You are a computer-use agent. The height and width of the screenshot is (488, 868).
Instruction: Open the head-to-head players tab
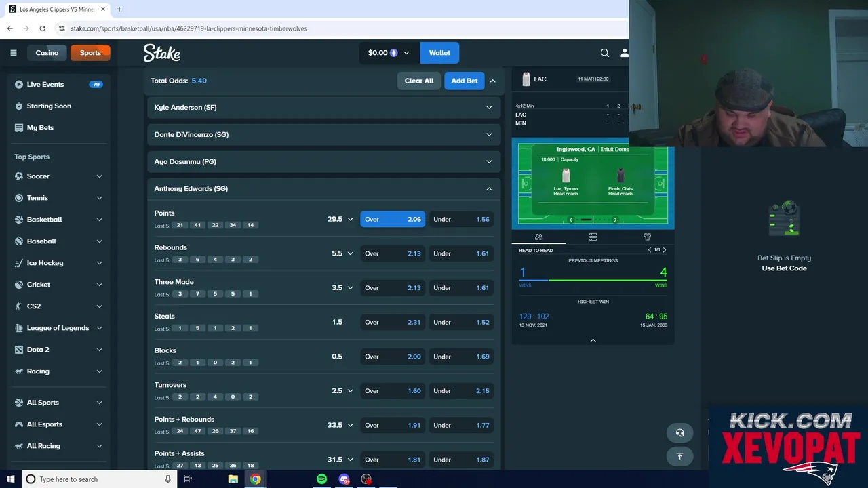point(538,237)
